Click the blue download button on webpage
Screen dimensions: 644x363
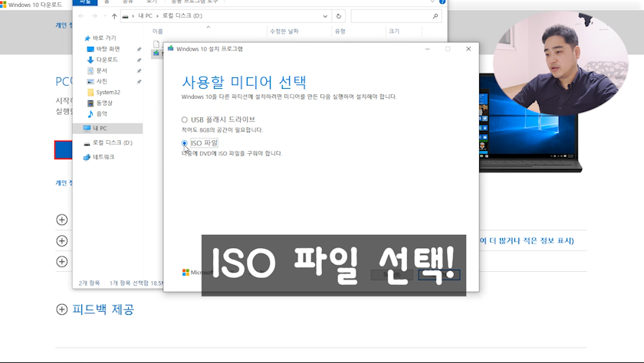click(63, 149)
